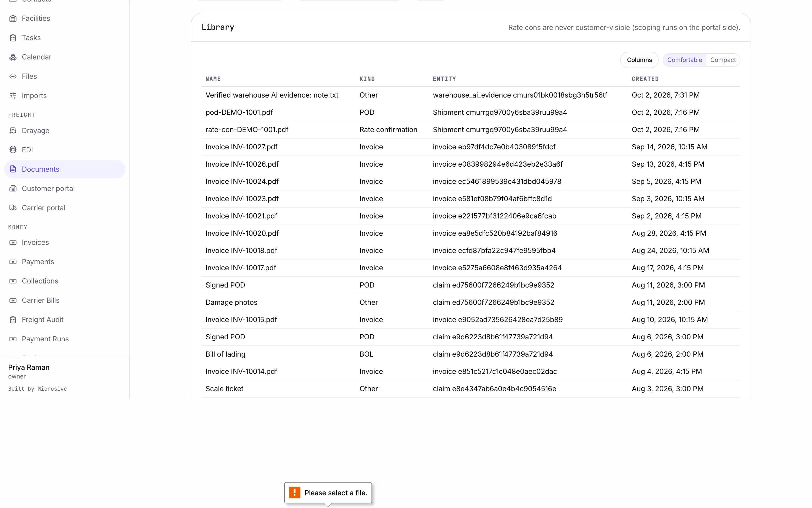Viewport: 812px width, 508px height.
Task: Click the Drayage icon in Freight section
Action: point(13,130)
